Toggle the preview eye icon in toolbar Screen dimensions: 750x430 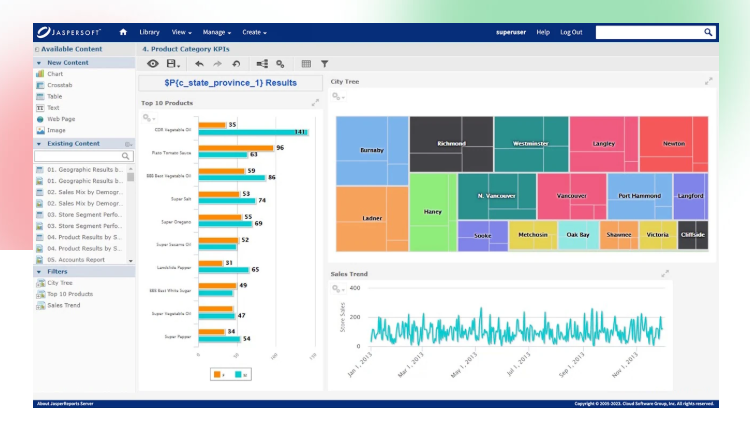pyautogui.click(x=153, y=64)
